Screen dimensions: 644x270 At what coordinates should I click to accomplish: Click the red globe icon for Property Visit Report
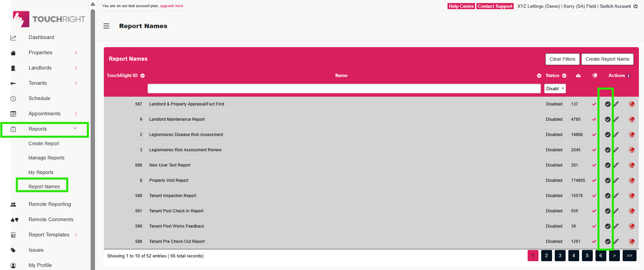coord(631,180)
